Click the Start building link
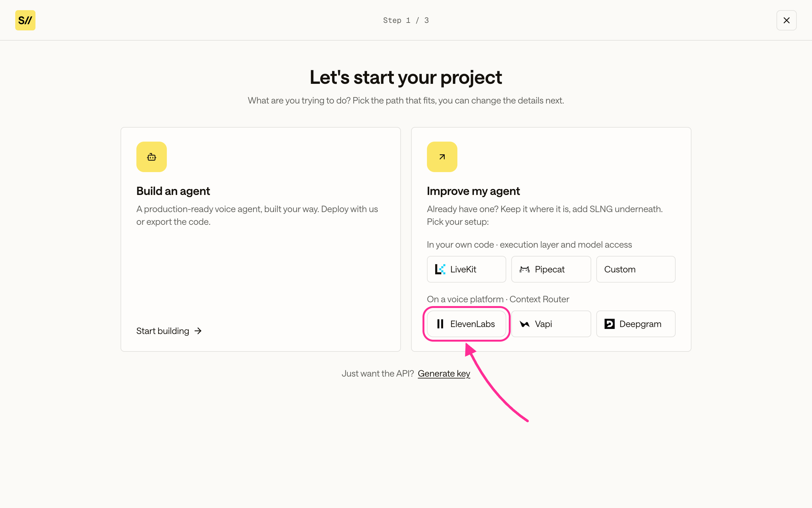This screenshot has height=508, width=812. point(169,331)
